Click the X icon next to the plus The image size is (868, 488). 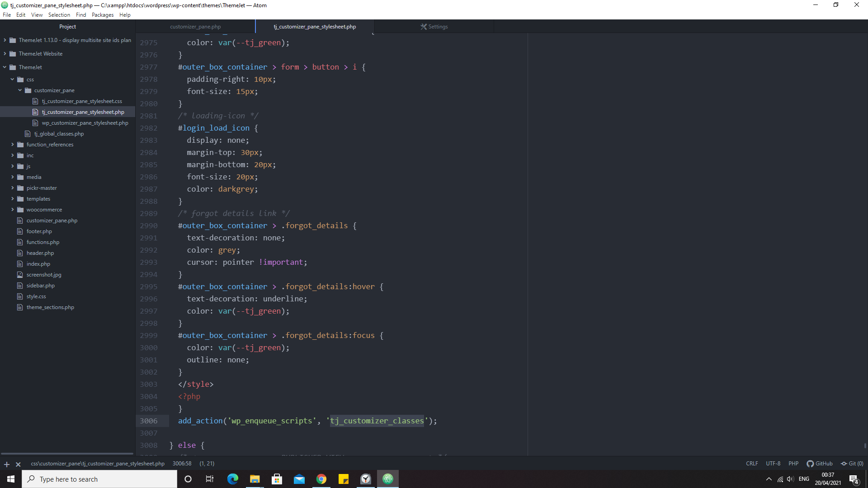click(18, 464)
